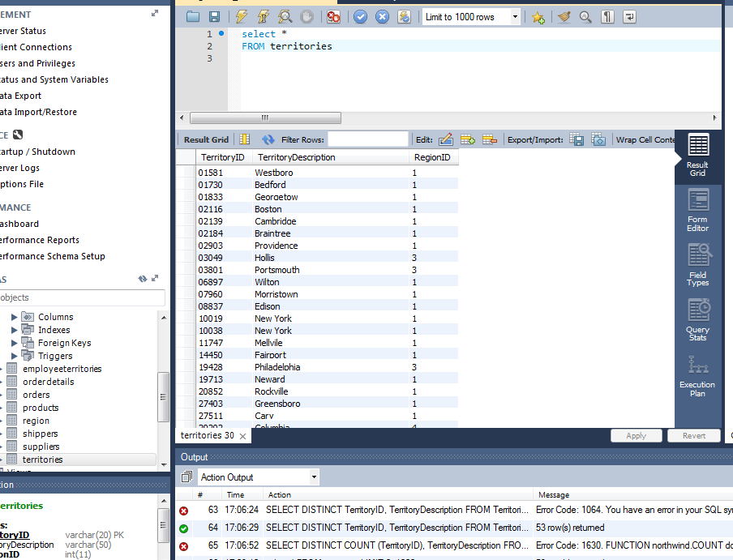Select the territories table in schemas

[42, 460]
